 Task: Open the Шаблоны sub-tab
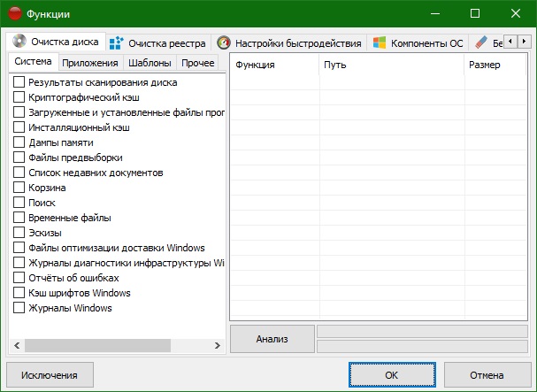tap(150, 63)
